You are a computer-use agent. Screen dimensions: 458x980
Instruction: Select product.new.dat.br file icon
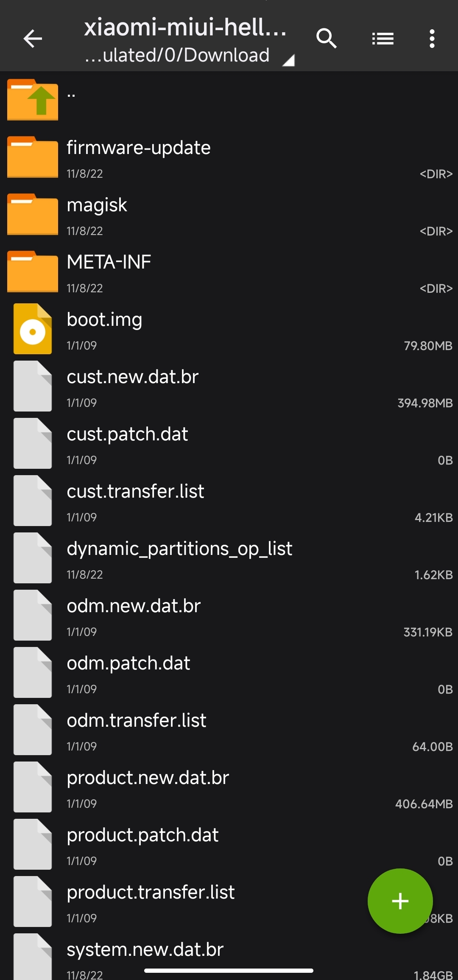click(x=33, y=787)
